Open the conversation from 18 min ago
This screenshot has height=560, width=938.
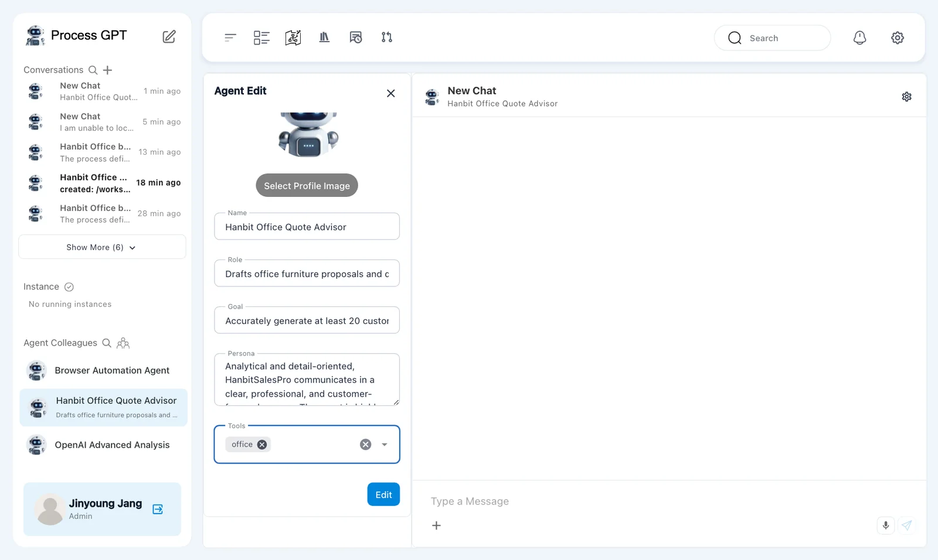(103, 183)
